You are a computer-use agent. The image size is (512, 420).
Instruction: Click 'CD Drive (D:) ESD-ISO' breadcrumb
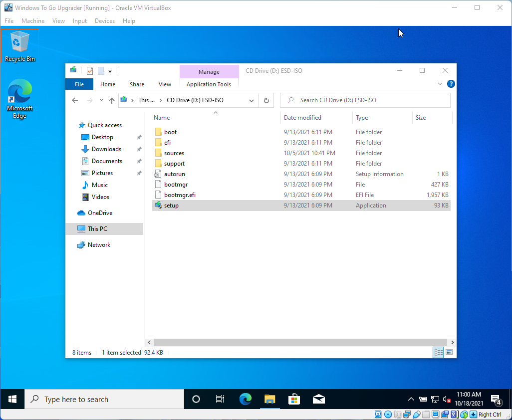click(x=195, y=100)
